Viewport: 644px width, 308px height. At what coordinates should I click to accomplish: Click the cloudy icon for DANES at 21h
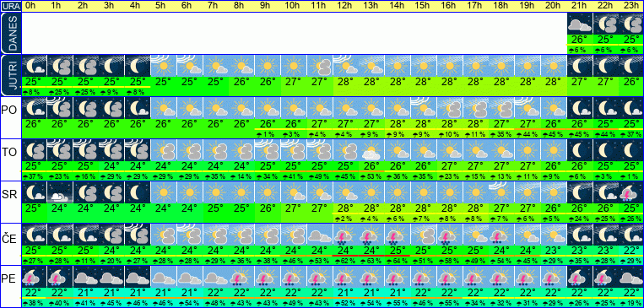pyautogui.click(x=580, y=24)
